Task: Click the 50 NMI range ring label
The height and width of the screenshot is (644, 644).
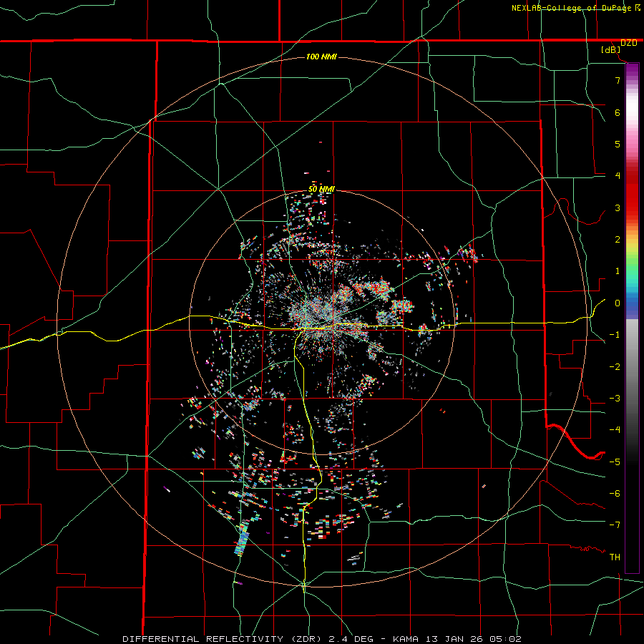Action: tap(321, 189)
